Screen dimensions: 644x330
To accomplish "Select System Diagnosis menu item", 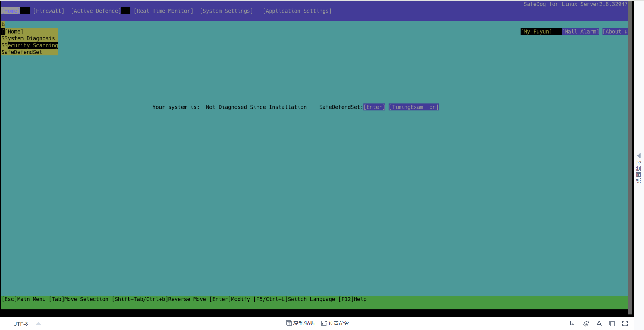I will (x=28, y=38).
